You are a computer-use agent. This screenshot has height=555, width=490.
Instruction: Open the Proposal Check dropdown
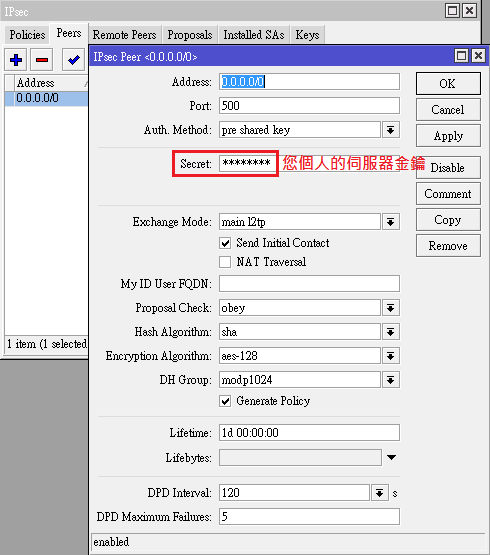(x=391, y=308)
